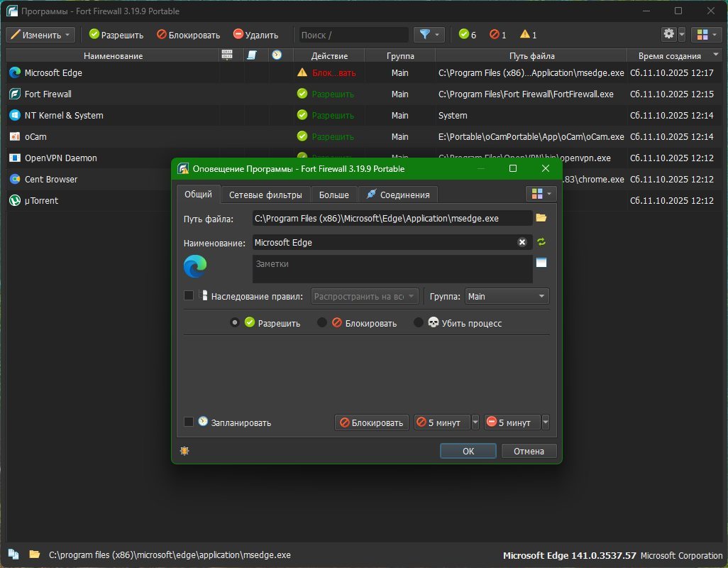
Task: Tick the Запланировать checkbox
Action: pyautogui.click(x=189, y=422)
